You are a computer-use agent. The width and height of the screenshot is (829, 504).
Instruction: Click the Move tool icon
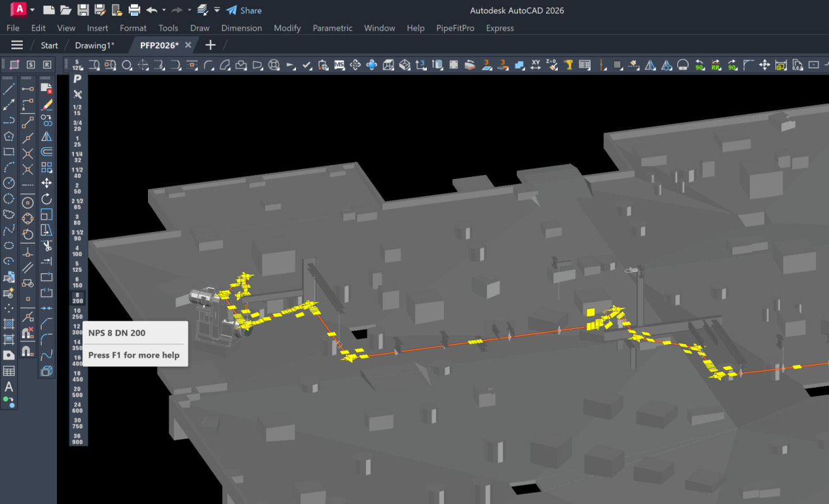[x=47, y=183]
